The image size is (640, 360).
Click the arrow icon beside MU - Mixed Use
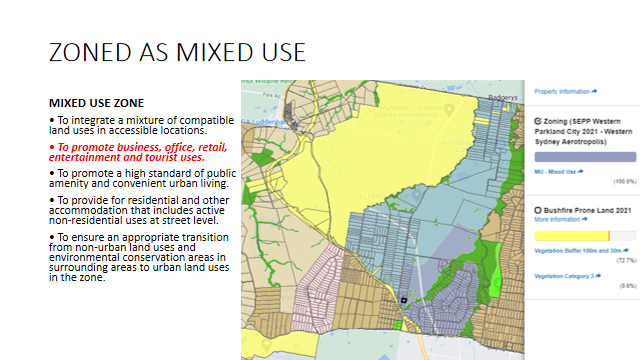pos(580,172)
